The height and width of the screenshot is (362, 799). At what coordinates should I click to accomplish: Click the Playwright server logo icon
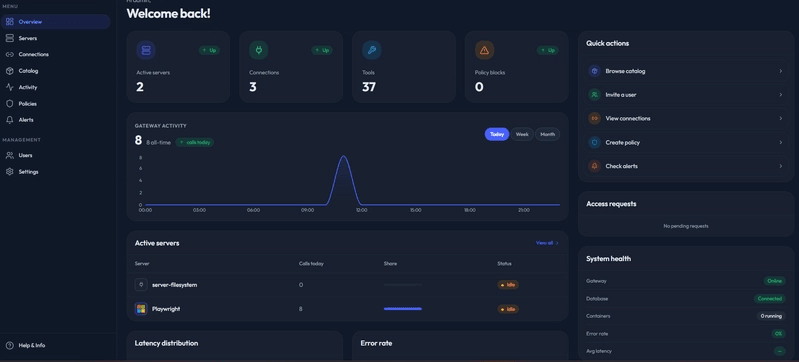[x=141, y=309]
